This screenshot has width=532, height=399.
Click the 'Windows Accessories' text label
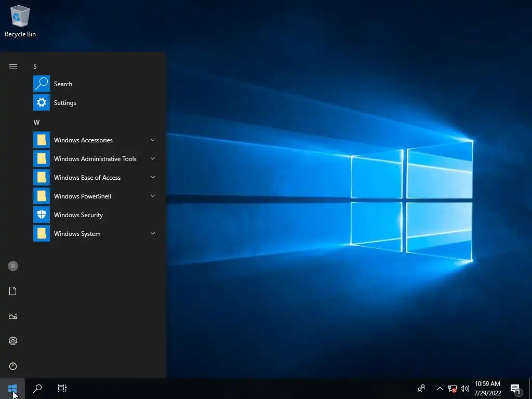coord(83,140)
